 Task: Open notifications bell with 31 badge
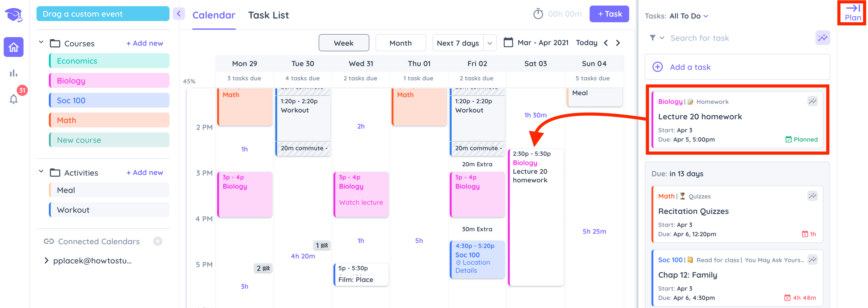[14, 99]
